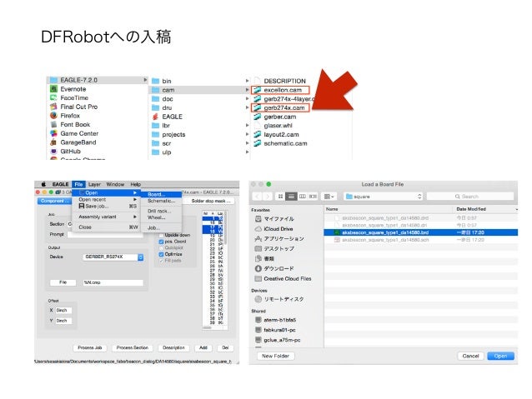Image resolution: width=532 pixels, height=399 pixels.
Task: Toggle the Optimize checkbox
Action: pyautogui.click(x=162, y=254)
